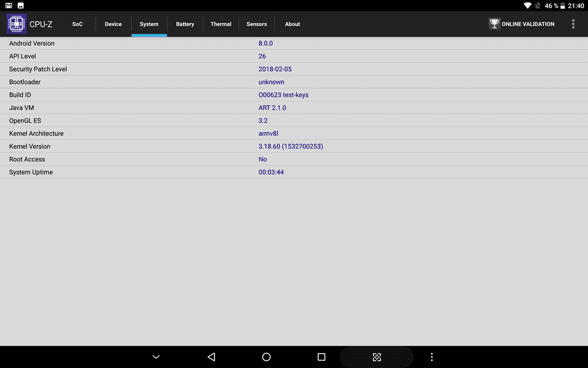Select the value ART 2.1.0

pos(272,108)
